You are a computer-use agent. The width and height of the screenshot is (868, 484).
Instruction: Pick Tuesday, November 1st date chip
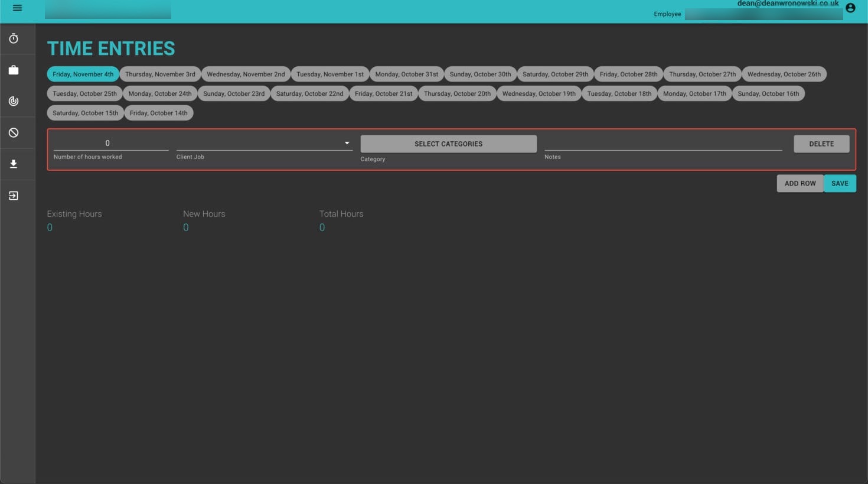coord(330,74)
